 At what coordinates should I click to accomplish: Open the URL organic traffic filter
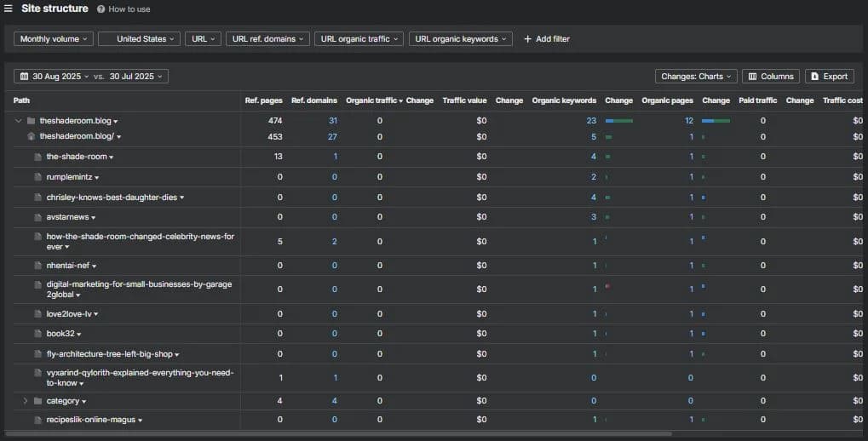[359, 38]
